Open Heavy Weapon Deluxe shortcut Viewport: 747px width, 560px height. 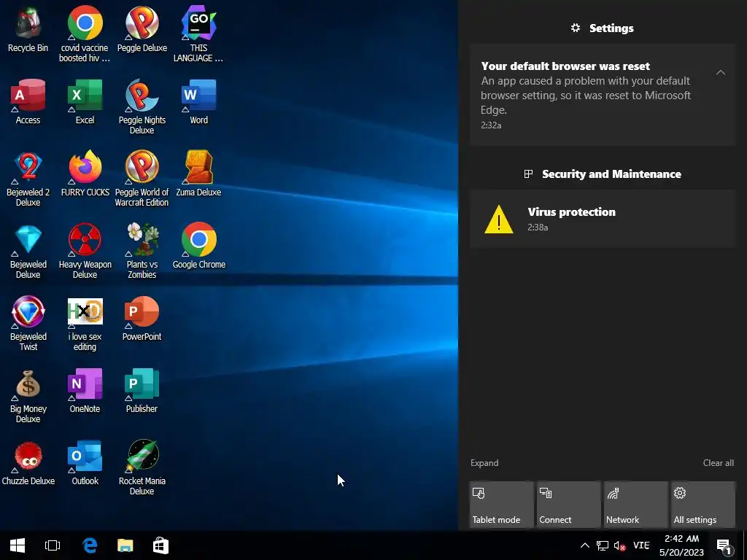[x=85, y=252]
